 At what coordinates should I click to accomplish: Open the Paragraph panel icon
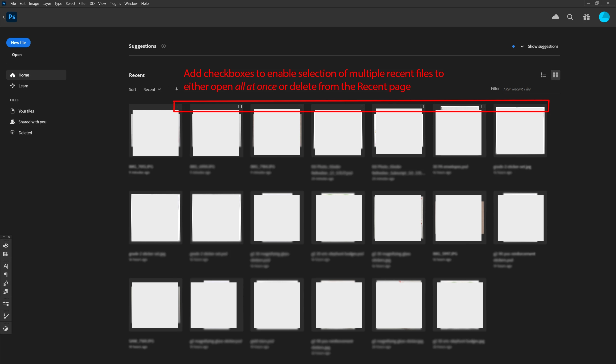pos(6,275)
